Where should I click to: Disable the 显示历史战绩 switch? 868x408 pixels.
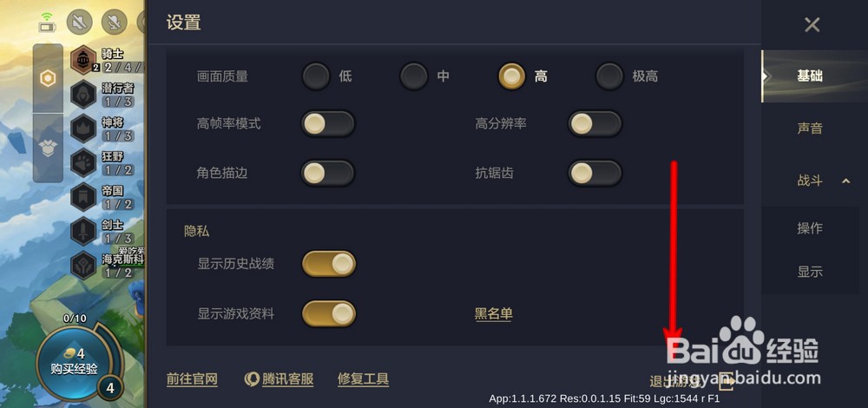[x=329, y=264]
